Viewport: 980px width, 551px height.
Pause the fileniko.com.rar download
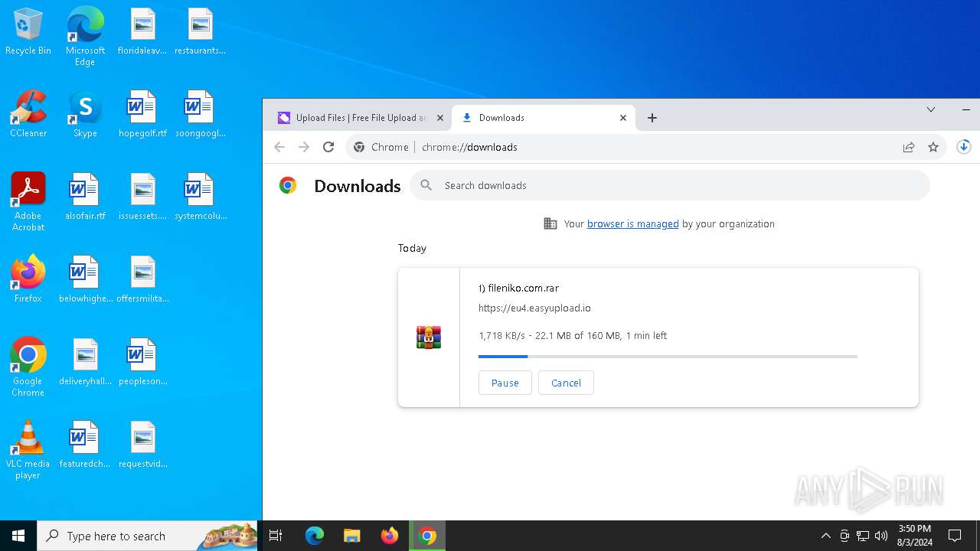[x=505, y=383]
